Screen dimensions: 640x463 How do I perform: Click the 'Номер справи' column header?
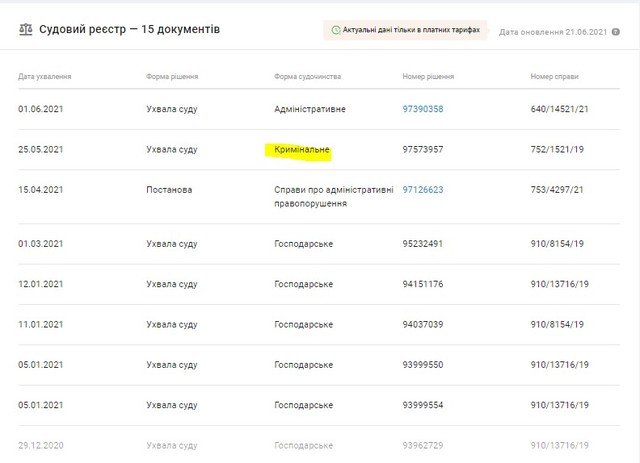pyautogui.click(x=554, y=76)
